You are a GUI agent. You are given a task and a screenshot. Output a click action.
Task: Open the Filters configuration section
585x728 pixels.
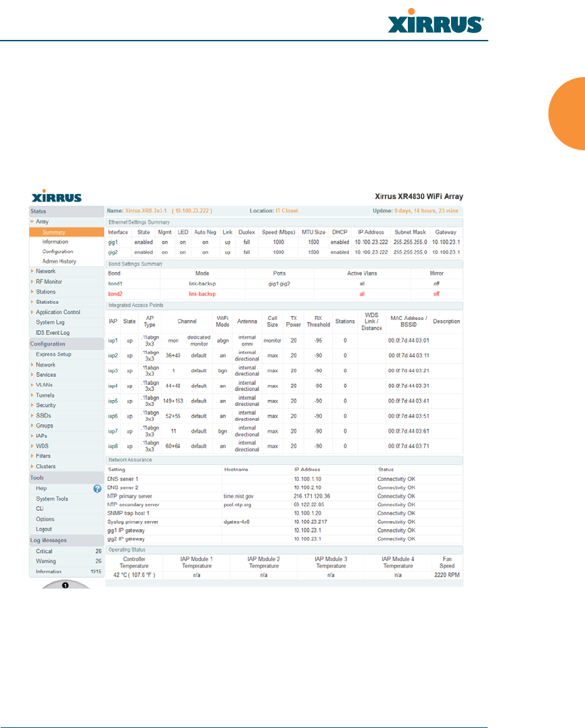(43, 456)
